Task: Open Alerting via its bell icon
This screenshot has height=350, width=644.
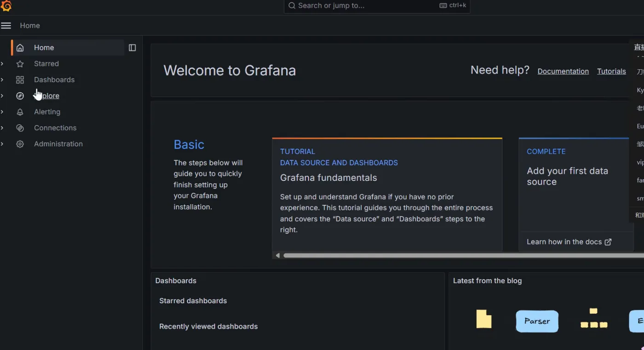Action: point(20,112)
